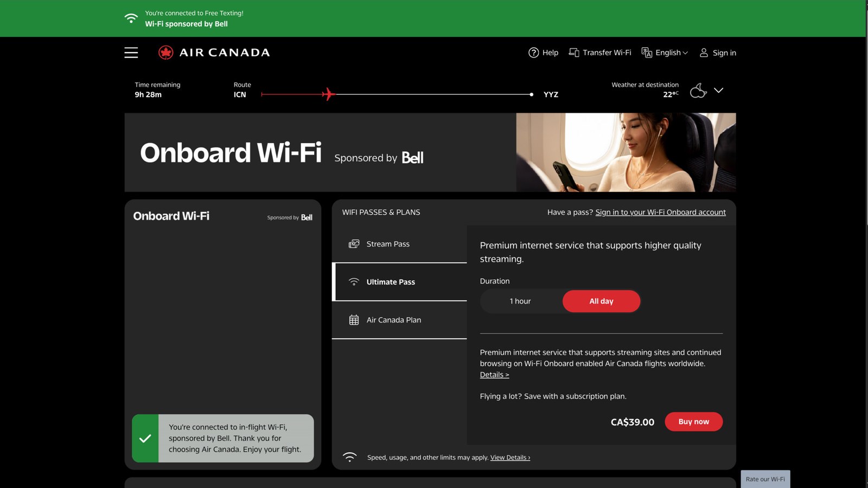Click the Buy now button
Image resolution: width=868 pixels, height=488 pixels.
(693, 422)
